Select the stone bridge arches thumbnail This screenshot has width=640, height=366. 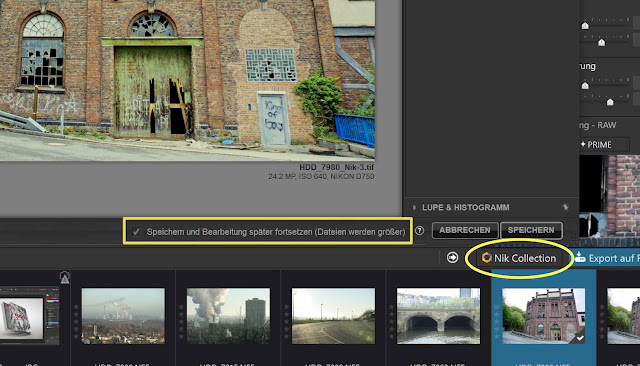pyautogui.click(x=438, y=316)
